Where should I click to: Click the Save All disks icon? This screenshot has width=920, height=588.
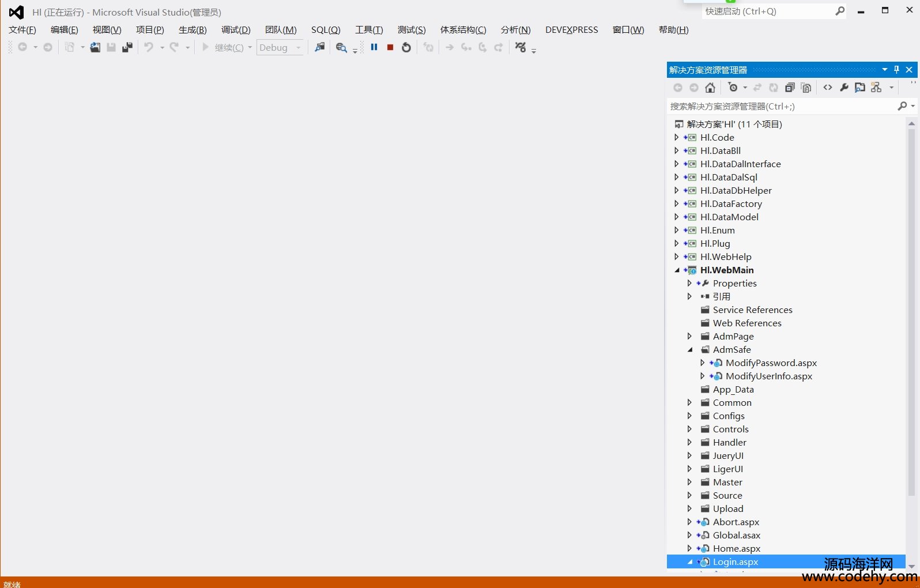click(x=127, y=47)
